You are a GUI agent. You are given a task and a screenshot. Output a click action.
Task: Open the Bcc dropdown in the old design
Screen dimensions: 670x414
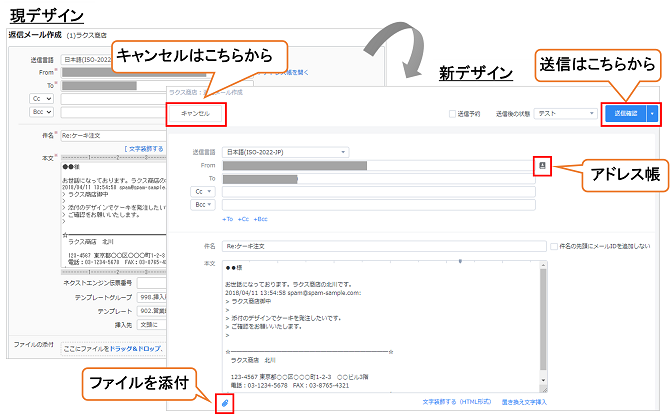coord(41,112)
